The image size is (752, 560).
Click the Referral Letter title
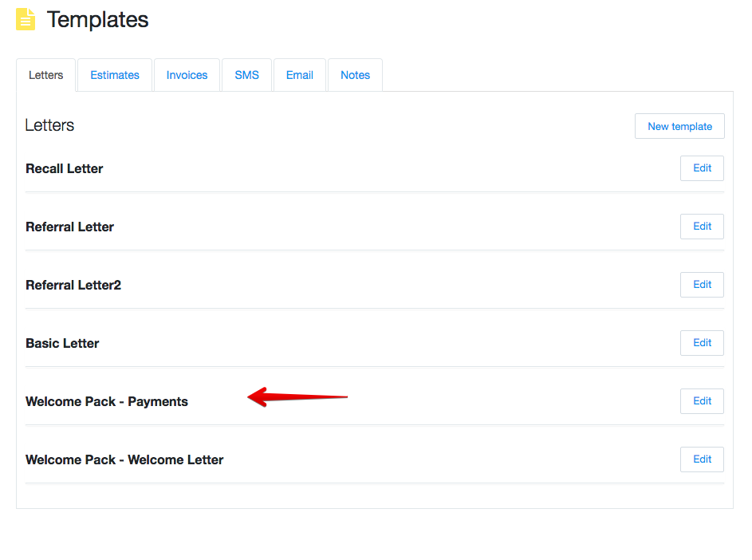click(x=69, y=227)
